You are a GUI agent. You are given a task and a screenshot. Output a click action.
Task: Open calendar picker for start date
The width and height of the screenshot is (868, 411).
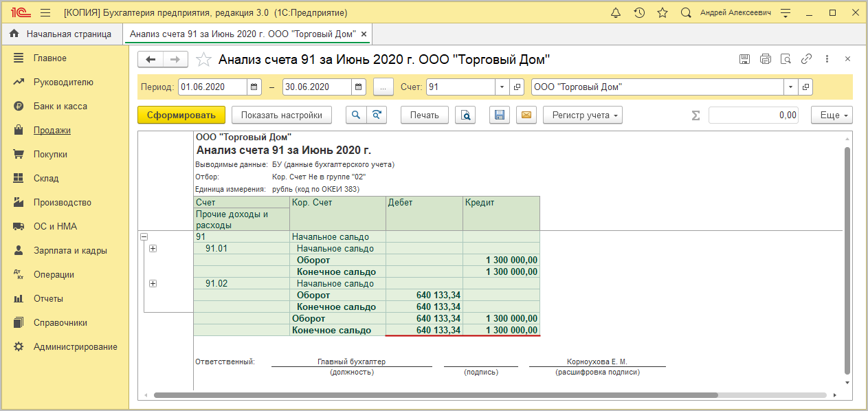click(x=254, y=87)
